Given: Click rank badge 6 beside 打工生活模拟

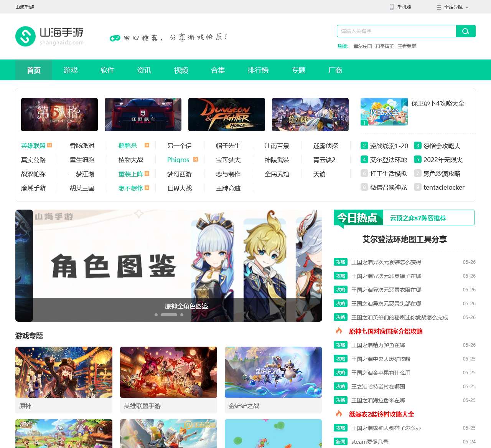Looking at the screenshot, I should 364,173.
